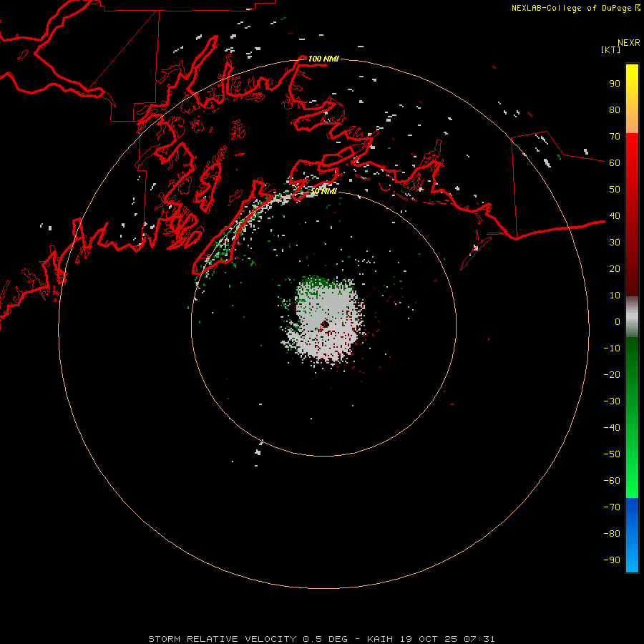Click the NEXR label above the color scale
The image size is (644, 644).
(x=628, y=43)
